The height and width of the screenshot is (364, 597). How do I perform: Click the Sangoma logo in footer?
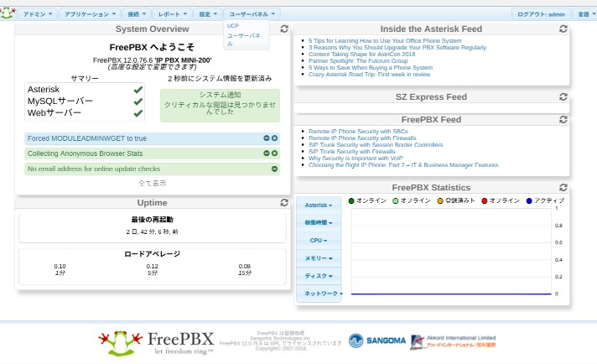(377, 341)
